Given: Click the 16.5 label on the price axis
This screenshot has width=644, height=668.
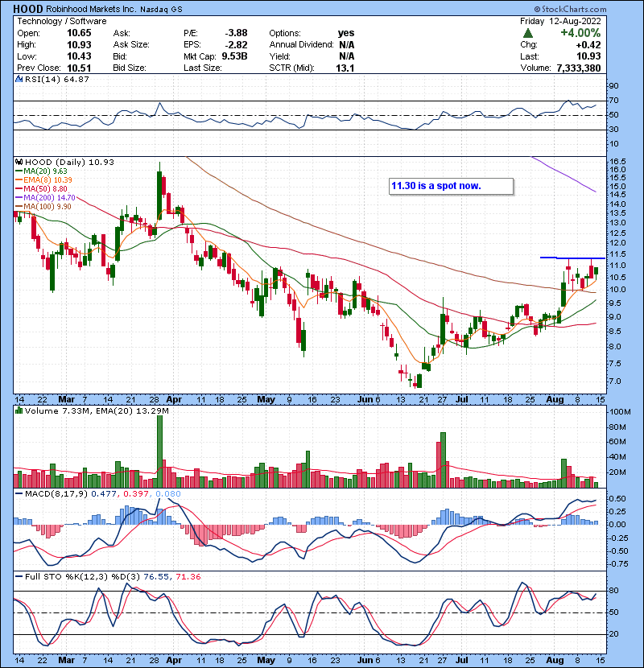Looking at the screenshot, I should click(x=617, y=162).
